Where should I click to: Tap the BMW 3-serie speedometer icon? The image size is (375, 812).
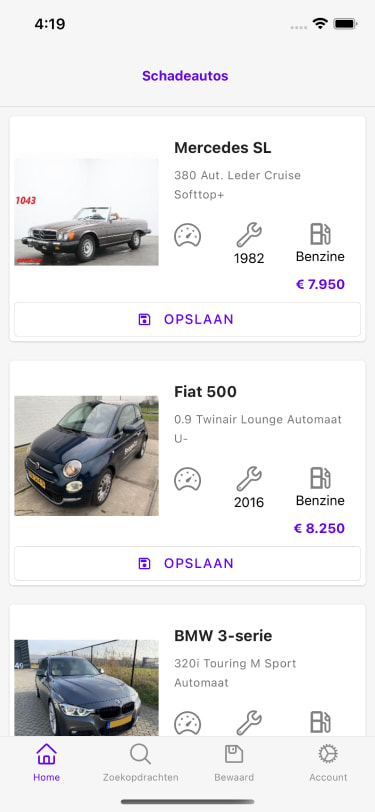(x=188, y=723)
